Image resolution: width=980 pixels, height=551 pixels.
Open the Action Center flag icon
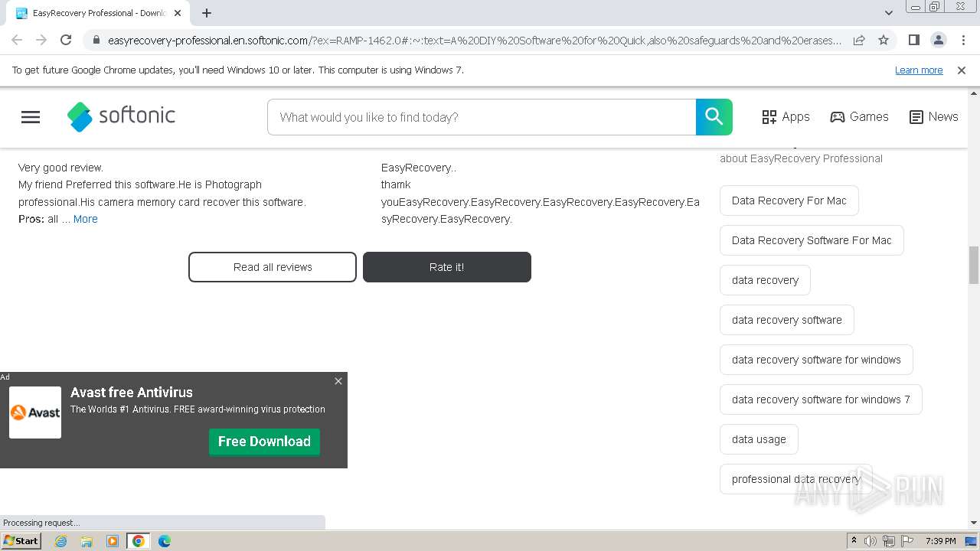907,541
